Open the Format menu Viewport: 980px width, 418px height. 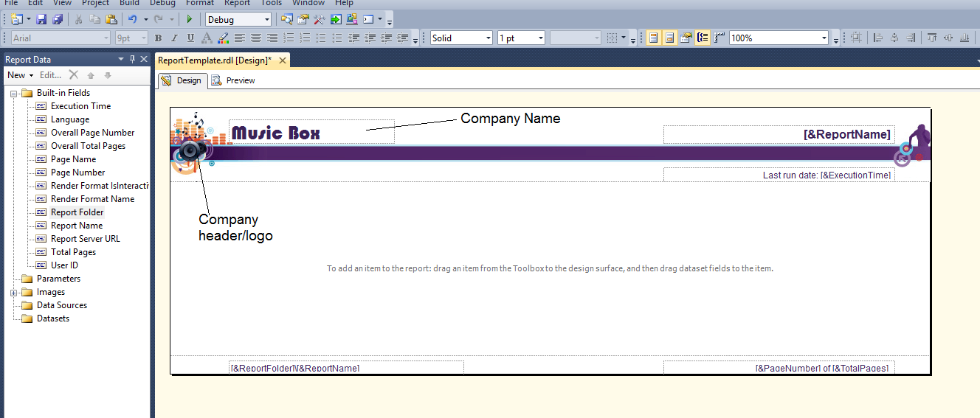click(x=200, y=3)
